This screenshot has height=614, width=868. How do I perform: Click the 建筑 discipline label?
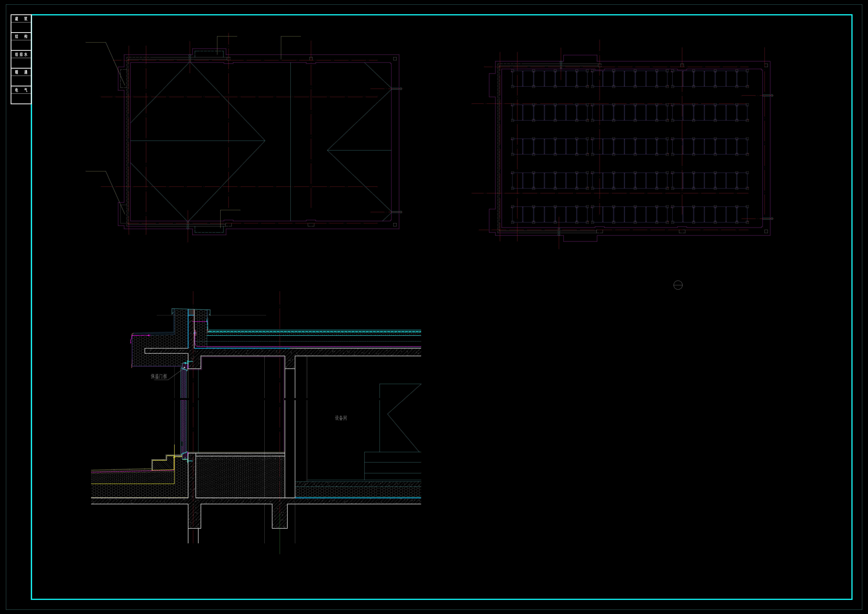[x=21, y=19]
